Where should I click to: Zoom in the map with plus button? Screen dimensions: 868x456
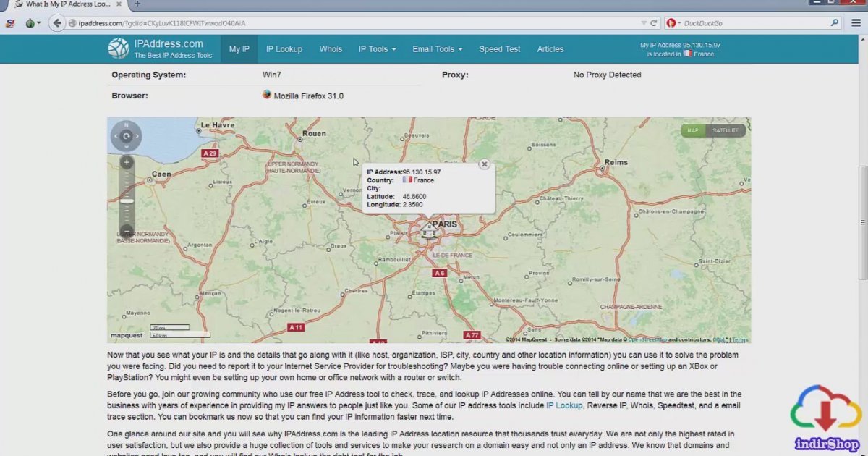pos(127,162)
